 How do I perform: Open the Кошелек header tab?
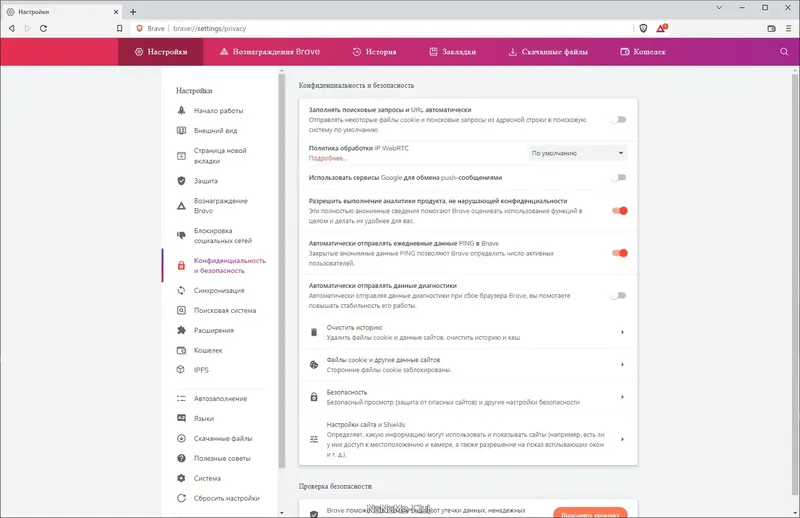[643, 52]
